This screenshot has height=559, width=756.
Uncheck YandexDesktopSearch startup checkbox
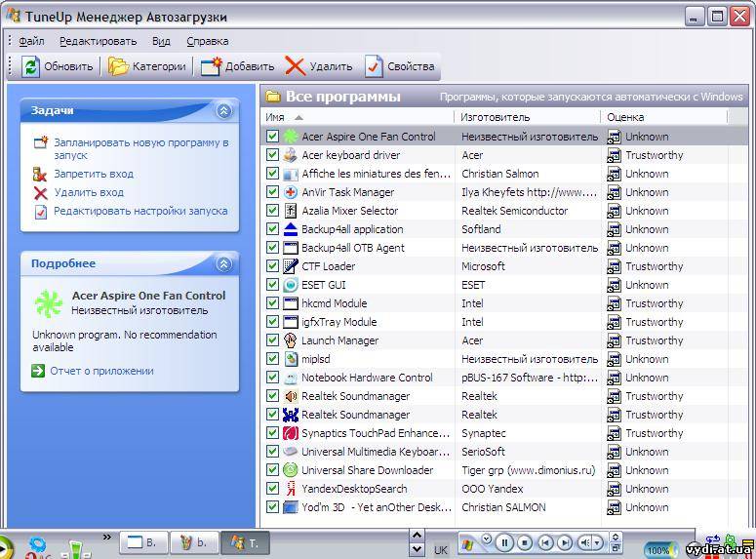(x=272, y=489)
